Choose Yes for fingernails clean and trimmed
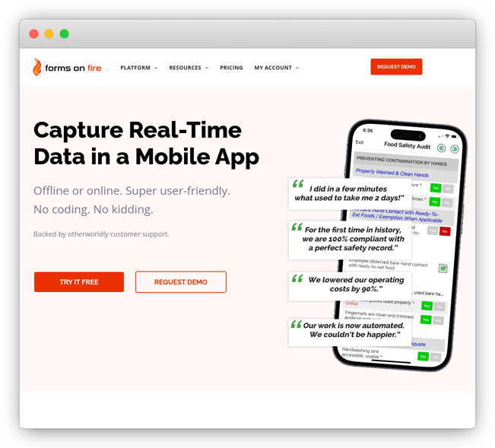 tap(426, 319)
